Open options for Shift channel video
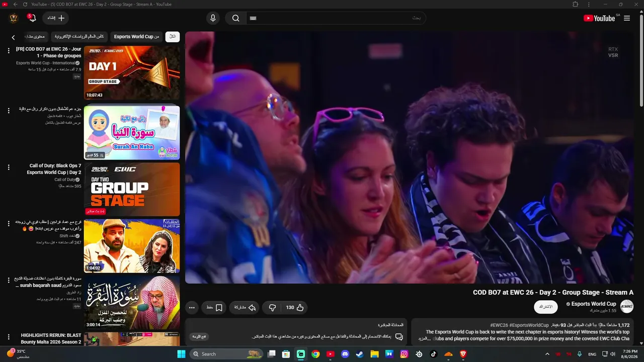This screenshot has width=644, height=362. click(9, 223)
